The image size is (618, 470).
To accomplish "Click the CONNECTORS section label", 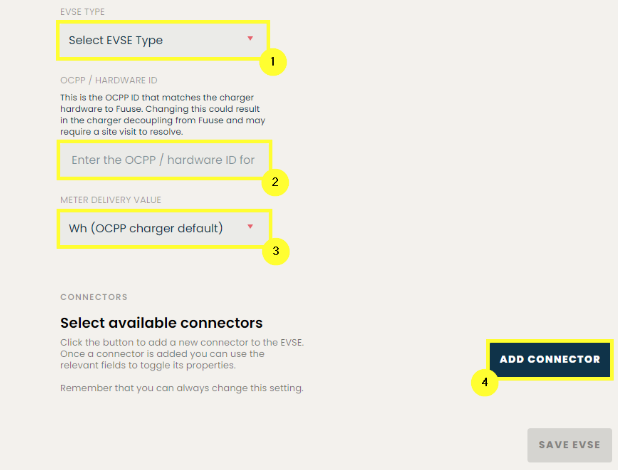I will click(94, 297).
